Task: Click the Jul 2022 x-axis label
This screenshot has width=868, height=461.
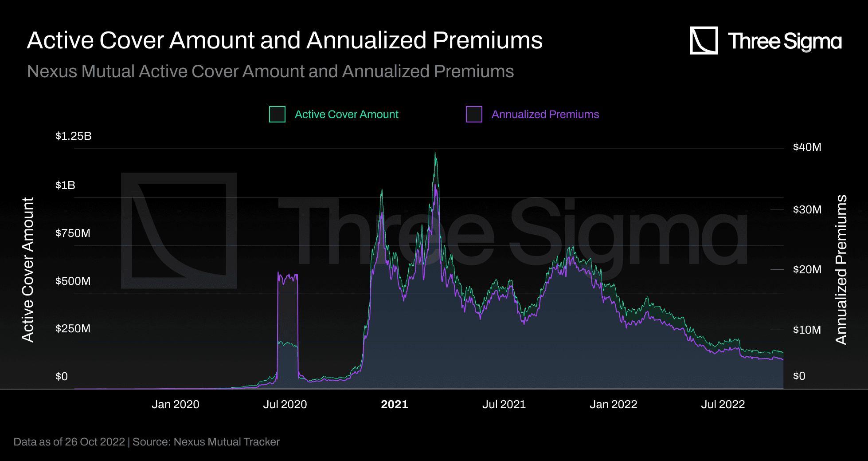Action: (723, 404)
